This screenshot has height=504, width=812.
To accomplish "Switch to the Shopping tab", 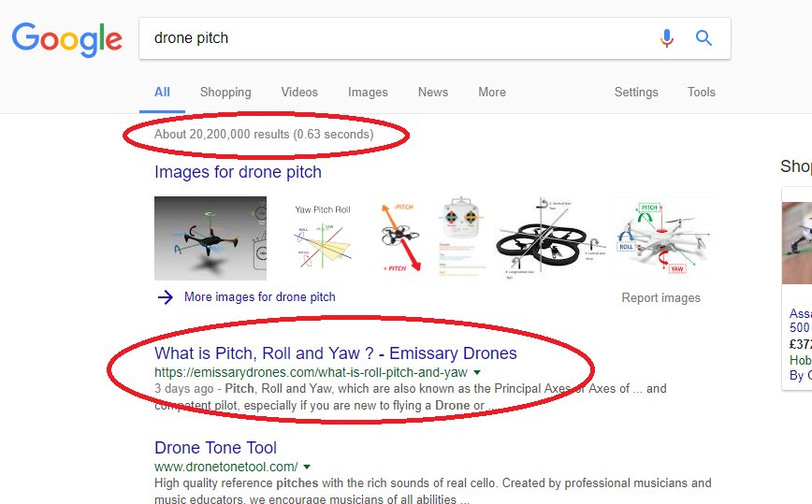I will 225,93.
